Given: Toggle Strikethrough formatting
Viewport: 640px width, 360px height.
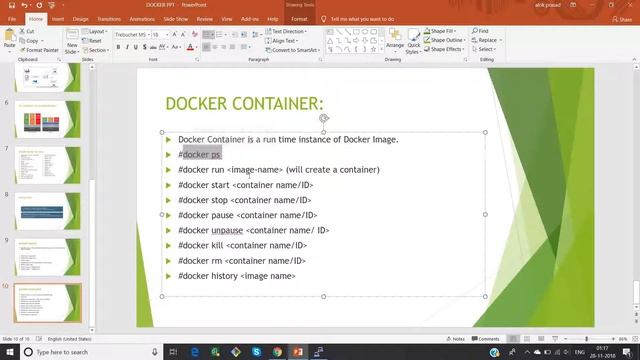Looking at the screenshot, I should coord(153,47).
